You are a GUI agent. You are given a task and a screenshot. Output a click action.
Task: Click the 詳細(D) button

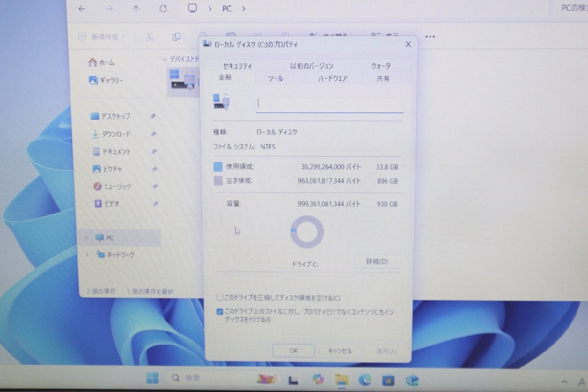(x=377, y=261)
